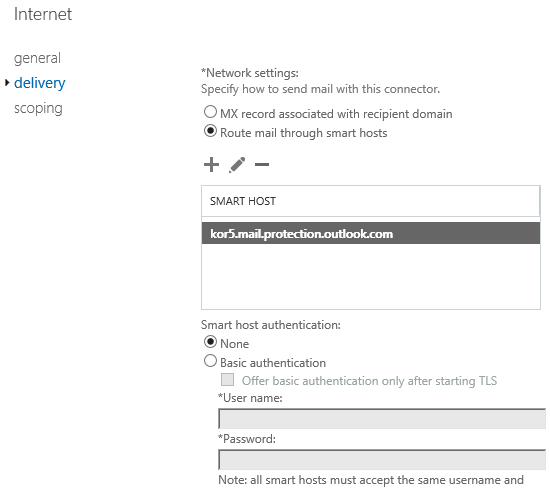Click the Smart host authentication label
550x488 pixels.
[x=270, y=325]
